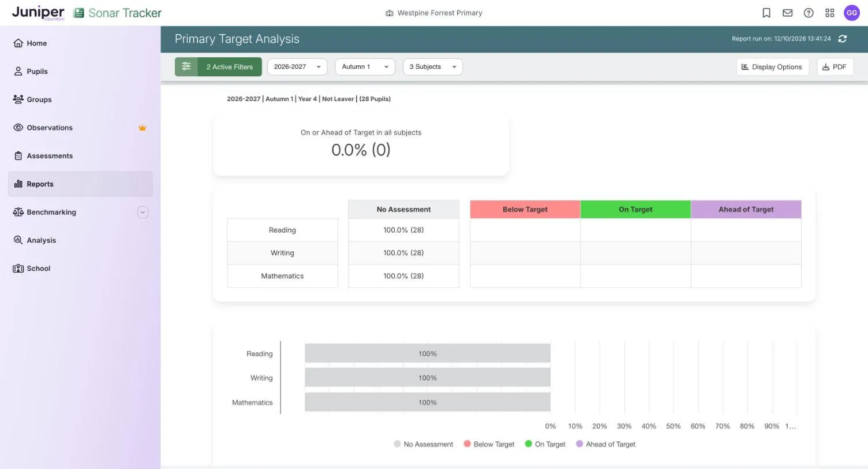Screen dimensions: 868x469
Task: Open Analysis in the sidebar
Action: [x=80, y=240]
